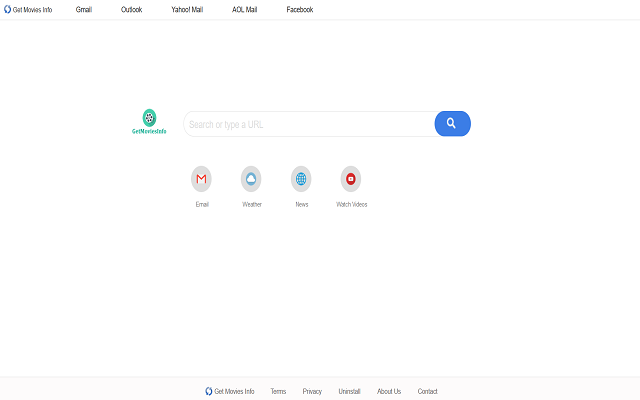Image resolution: width=640 pixels, height=400 pixels.
Task: Click the blue magnifier search button
Action: pyautogui.click(x=452, y=124)
